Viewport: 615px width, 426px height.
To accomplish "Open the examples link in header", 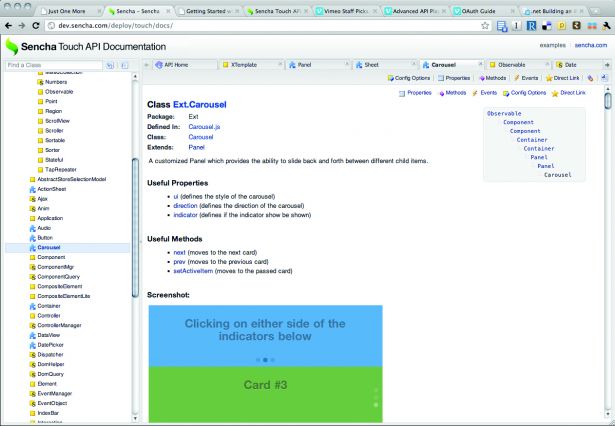I will point(552,45).
